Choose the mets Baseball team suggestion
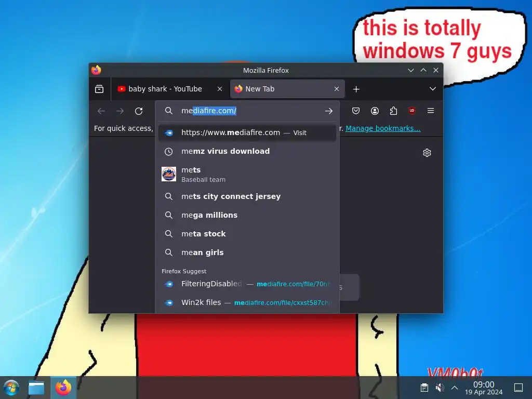Viewport: 532px width, 399px height. pos(247,174)
